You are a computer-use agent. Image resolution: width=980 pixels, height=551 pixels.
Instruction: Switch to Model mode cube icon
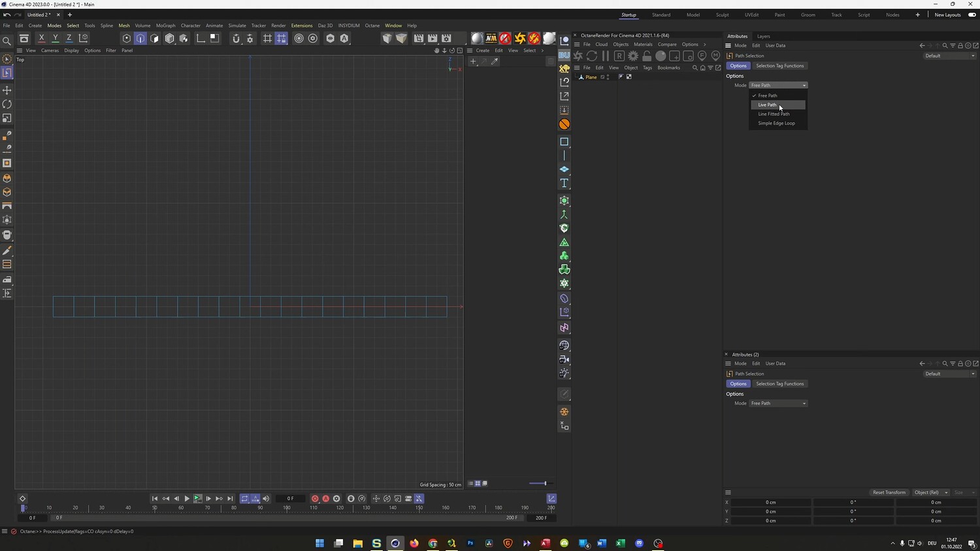169,39
